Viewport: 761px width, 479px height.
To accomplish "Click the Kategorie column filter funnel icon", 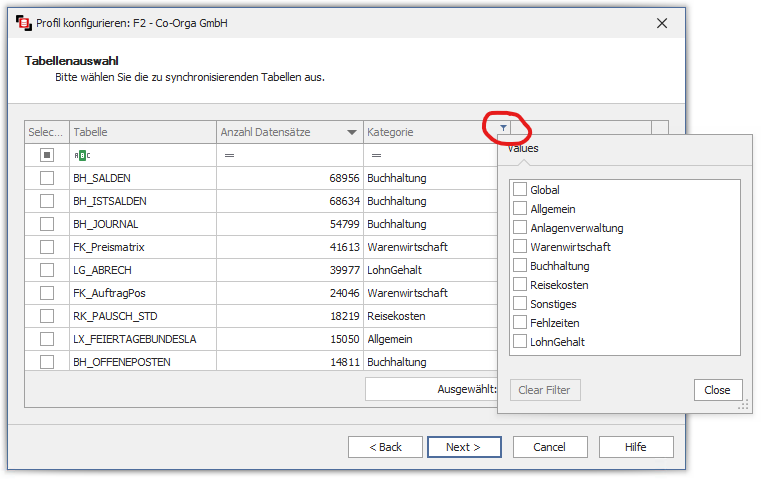I will 503,128.
